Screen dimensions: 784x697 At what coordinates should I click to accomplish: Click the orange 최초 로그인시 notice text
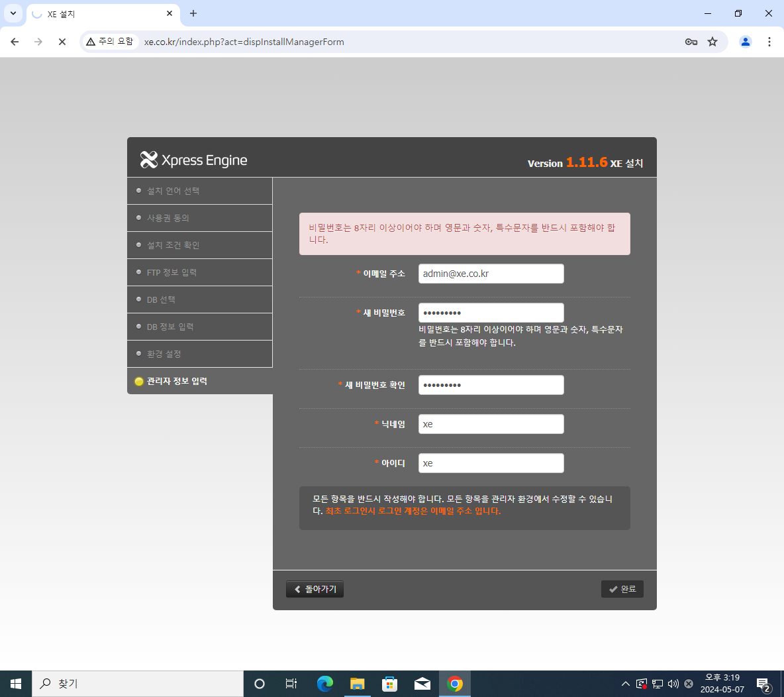click(x=413, y=511)
